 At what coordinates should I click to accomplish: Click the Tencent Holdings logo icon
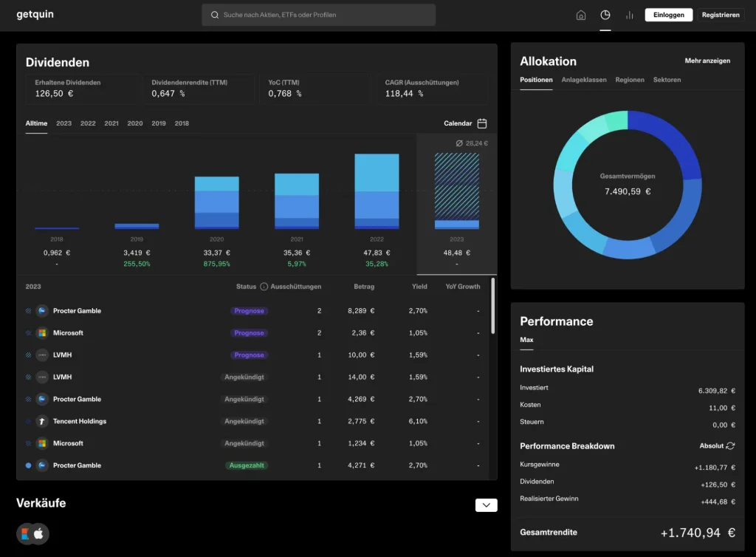pos(42,421)
